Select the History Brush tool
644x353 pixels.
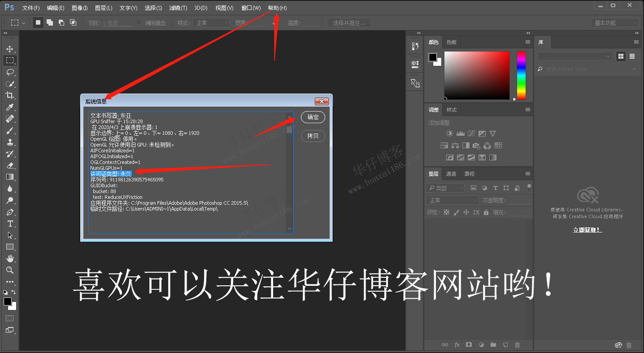click(9, 154)
